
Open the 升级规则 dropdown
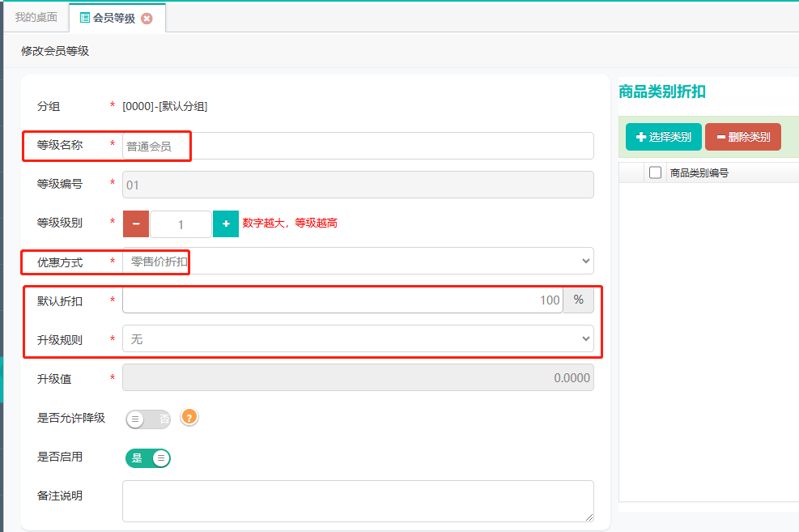[358, 338]
